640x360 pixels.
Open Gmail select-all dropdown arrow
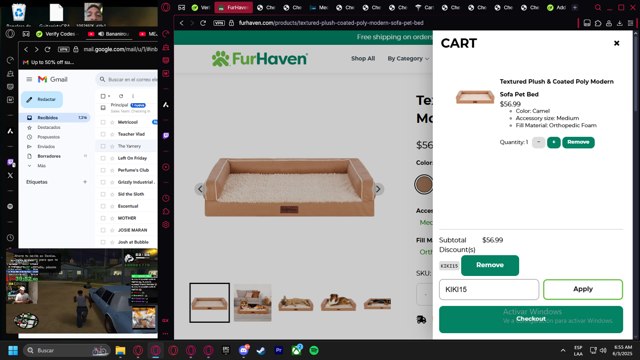(x=109, y=96)
